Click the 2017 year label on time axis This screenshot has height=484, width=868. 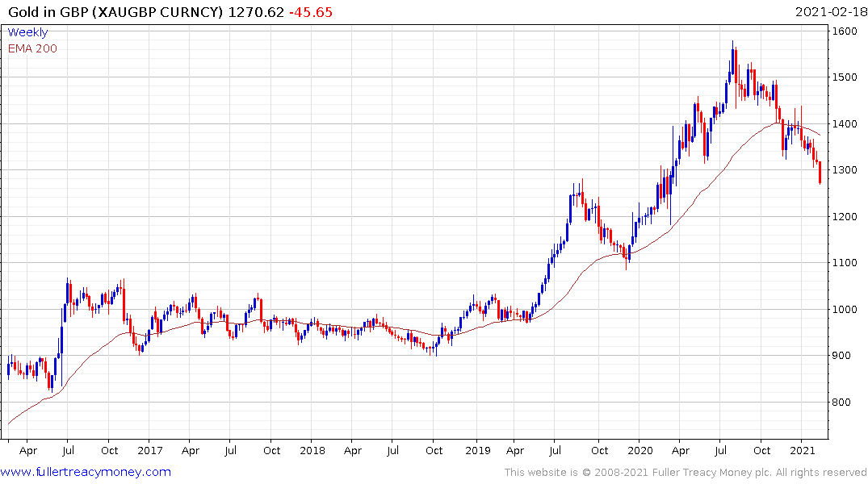150,450
